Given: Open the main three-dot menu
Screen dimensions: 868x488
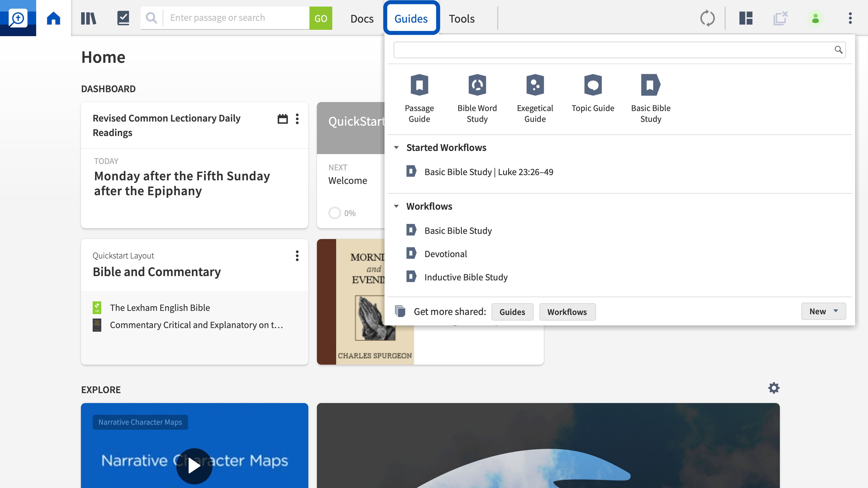Looking at the screenshot, I should [850, 18].
